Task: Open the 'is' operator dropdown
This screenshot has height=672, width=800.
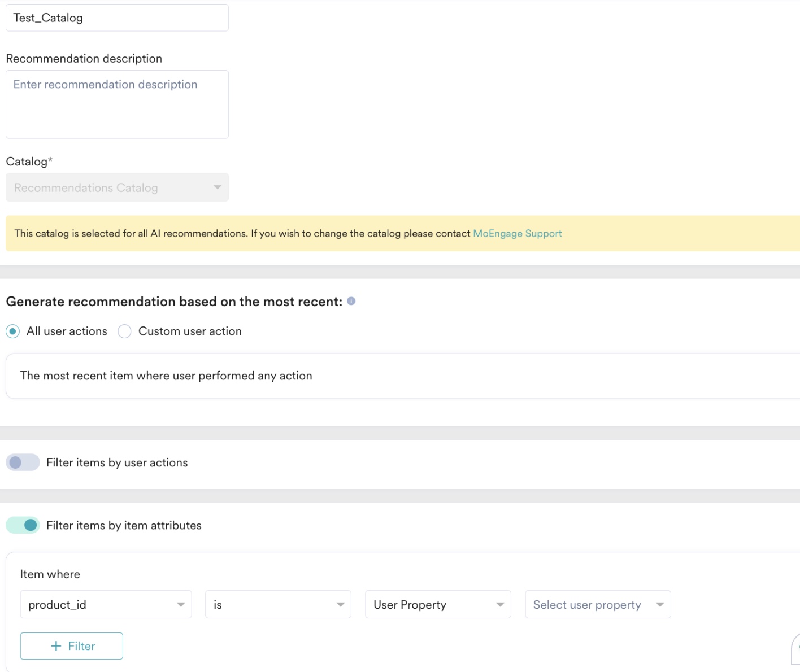Action: 278,604
